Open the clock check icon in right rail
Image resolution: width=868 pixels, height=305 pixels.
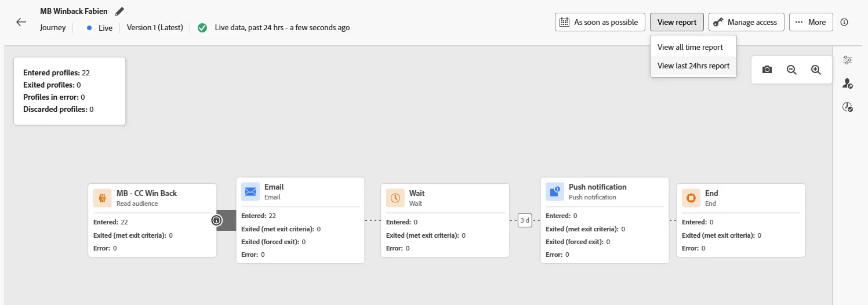pyautogui.click(x=848, y=107)
